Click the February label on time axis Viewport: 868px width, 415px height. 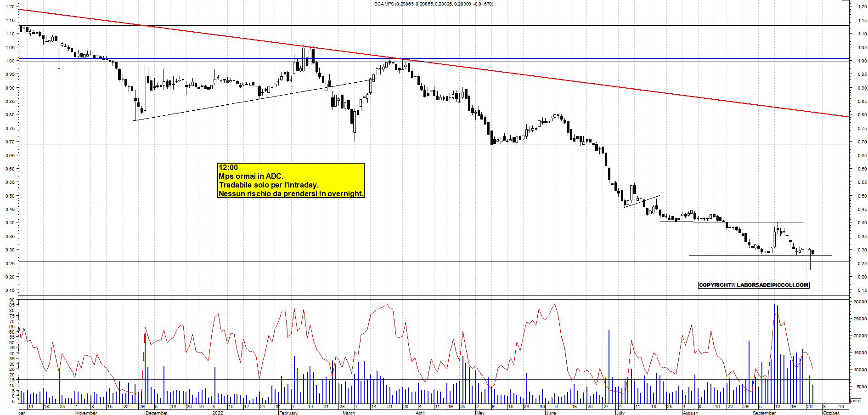(288, 413)
